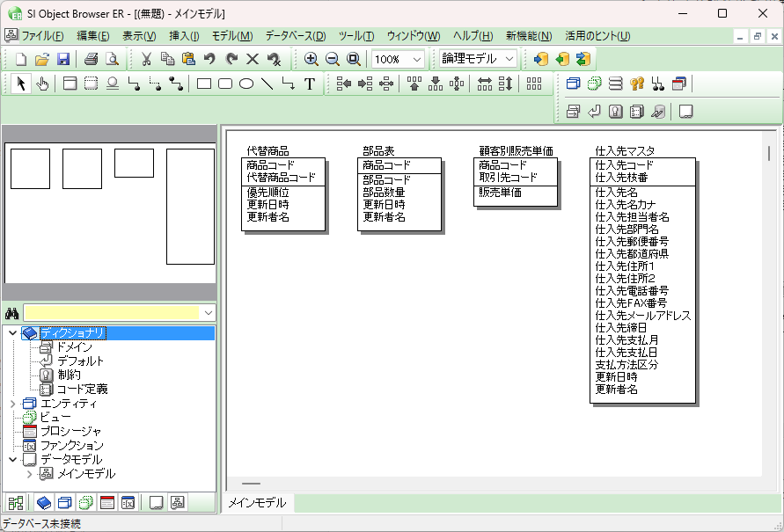Collapse the データモデル tree node
The width and height of the screenshot is (784, 532).
[x=13, y=460]
